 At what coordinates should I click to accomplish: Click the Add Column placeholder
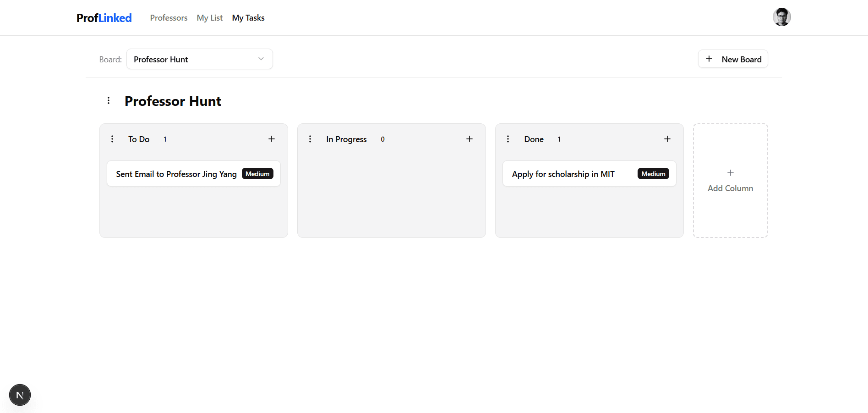(731, 181)
